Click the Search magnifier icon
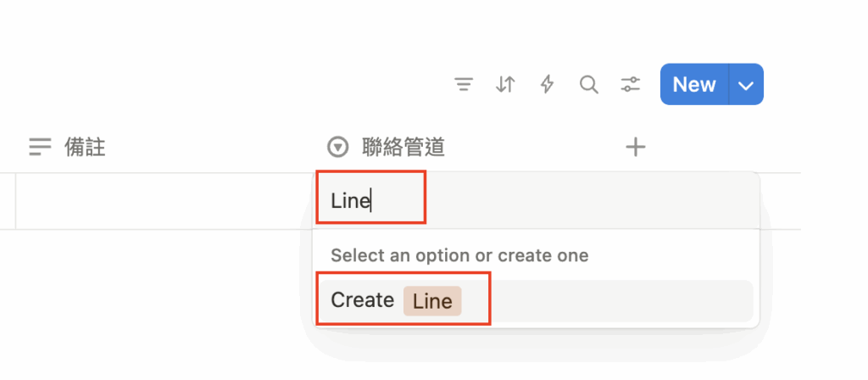The image size is (868, 380). (x=588, y=85)
